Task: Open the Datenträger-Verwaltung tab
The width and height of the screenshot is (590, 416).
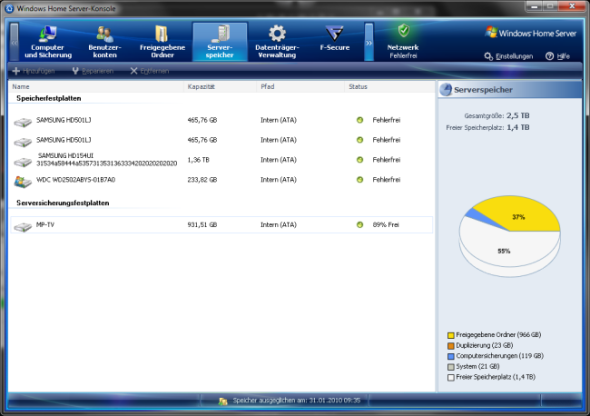Action: [277, 42]
